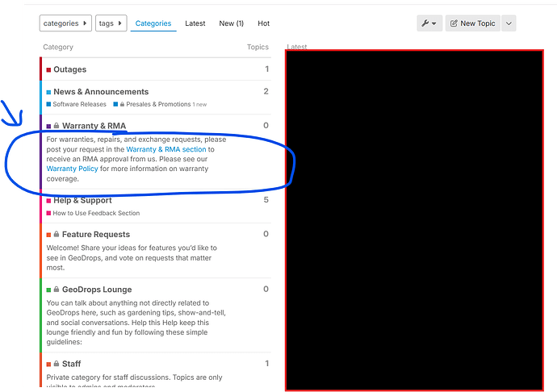Click the topic count 2 for News & Announcements
This screenshot has height=392, width=557.
[266, 92]
